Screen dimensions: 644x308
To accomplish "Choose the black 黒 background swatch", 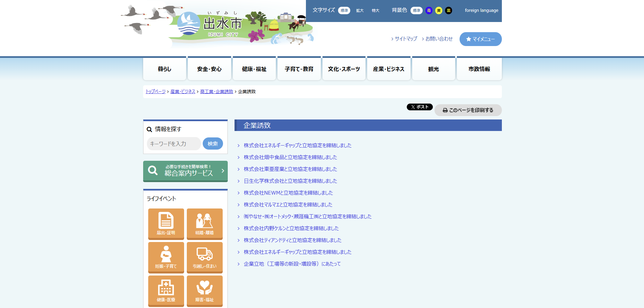I will pyautogui.click(x=448, y=10).
